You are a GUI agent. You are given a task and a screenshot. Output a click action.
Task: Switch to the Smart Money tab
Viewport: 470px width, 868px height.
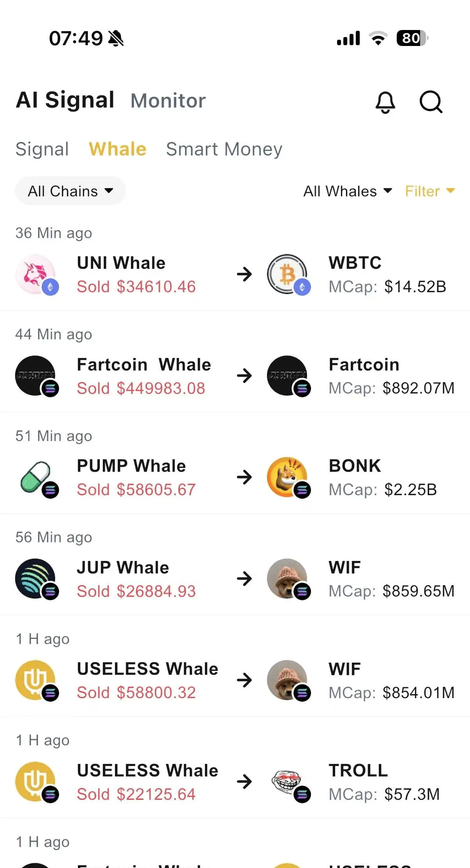coord(224,149)
